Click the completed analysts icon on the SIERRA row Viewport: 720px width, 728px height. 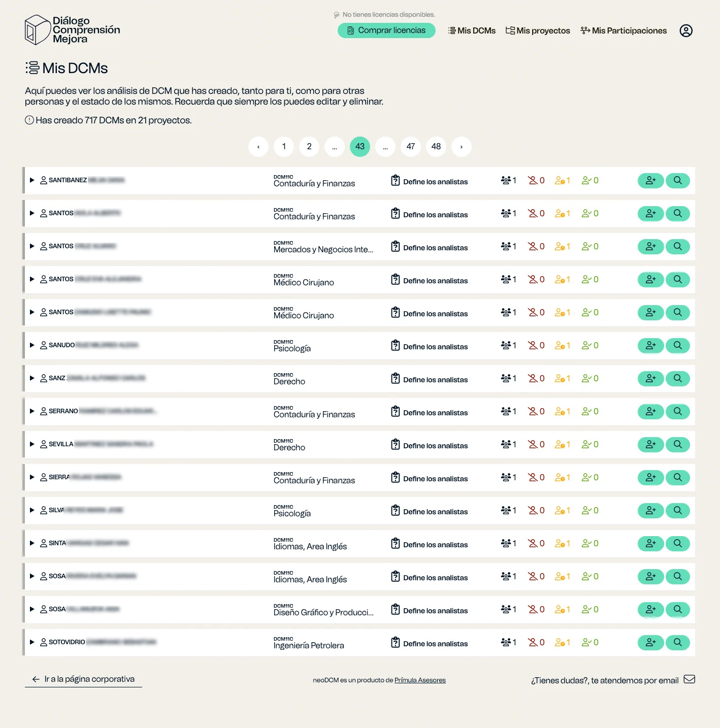coord(587,477)
